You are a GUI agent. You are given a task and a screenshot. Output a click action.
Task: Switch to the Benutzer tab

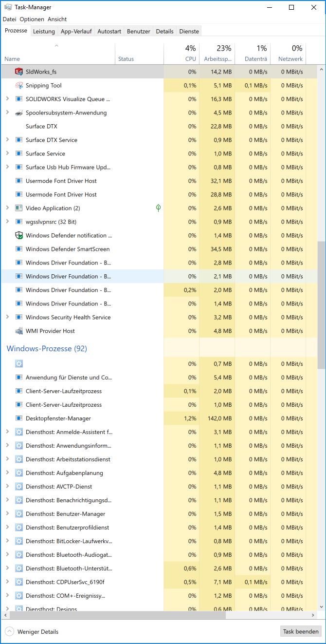click(138, 31)
